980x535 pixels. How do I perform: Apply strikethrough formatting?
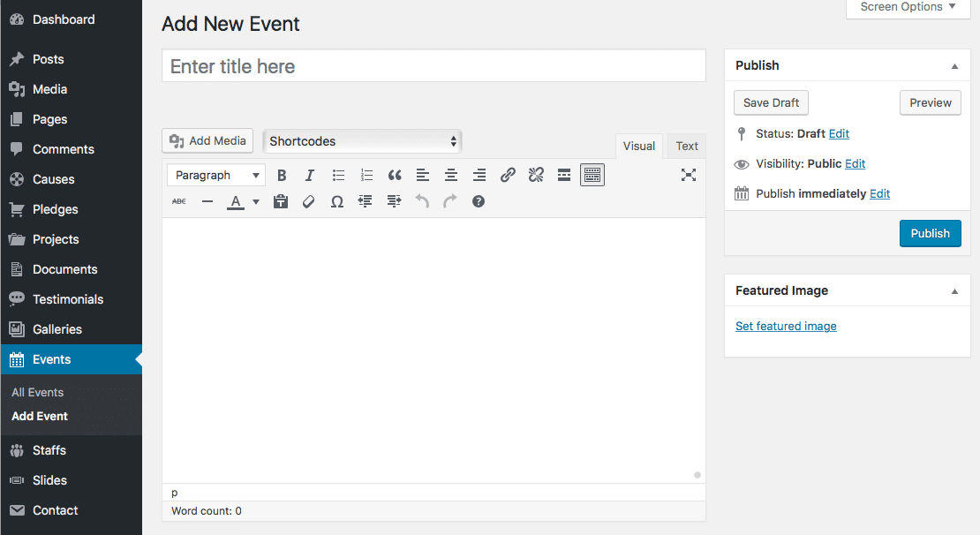coord(178,201)
